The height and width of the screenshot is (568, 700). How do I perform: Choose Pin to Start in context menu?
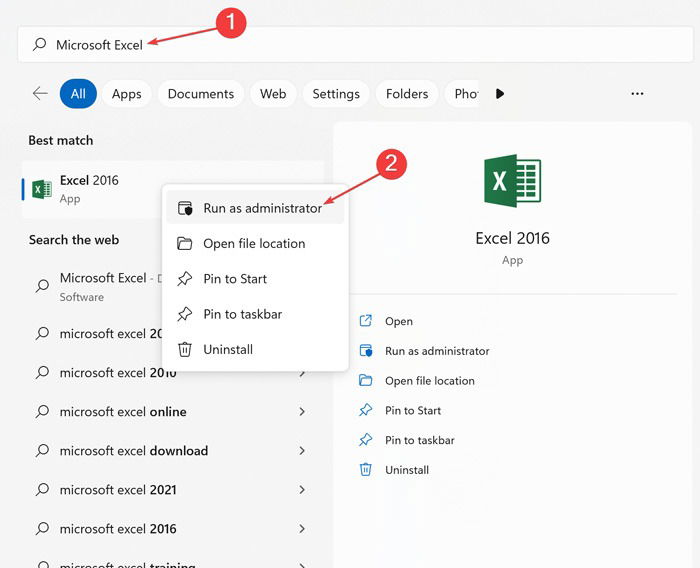point(255,279)
